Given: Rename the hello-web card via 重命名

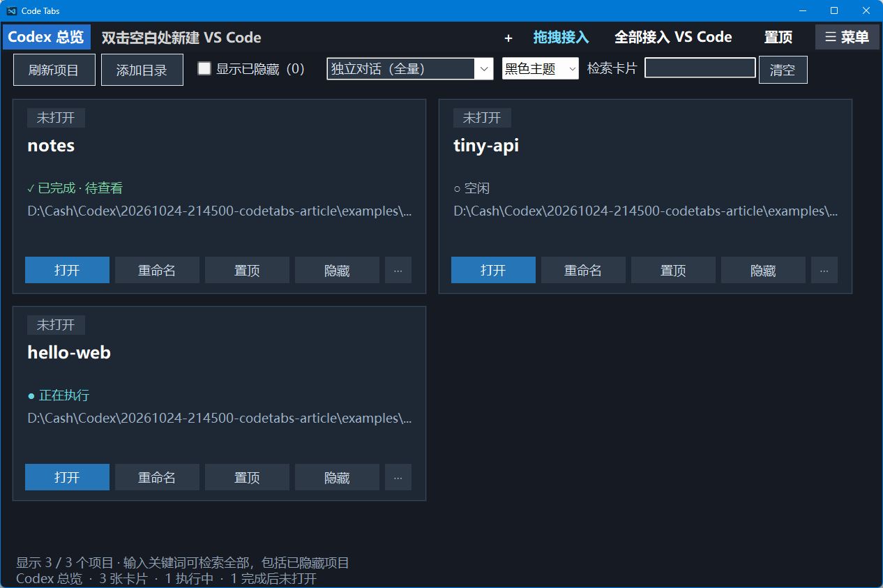Looking at the screenshot, I should coord(157,477).
